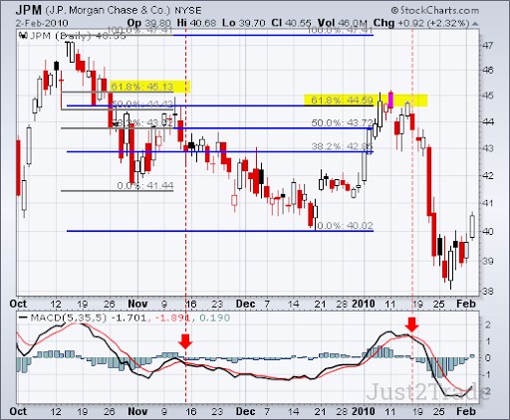510x420 pixels.
Task: Click the Feb label under the MACD panel
Action: [466, 411]
